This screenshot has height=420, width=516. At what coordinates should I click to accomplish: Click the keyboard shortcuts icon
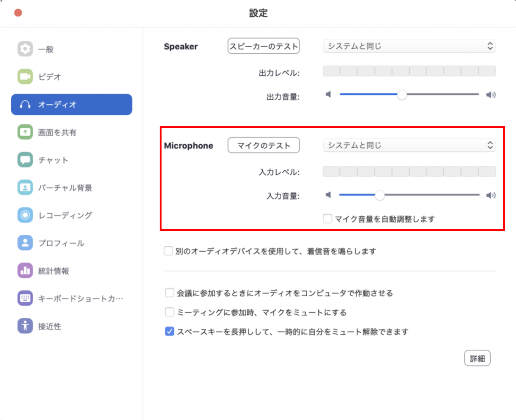25,298
